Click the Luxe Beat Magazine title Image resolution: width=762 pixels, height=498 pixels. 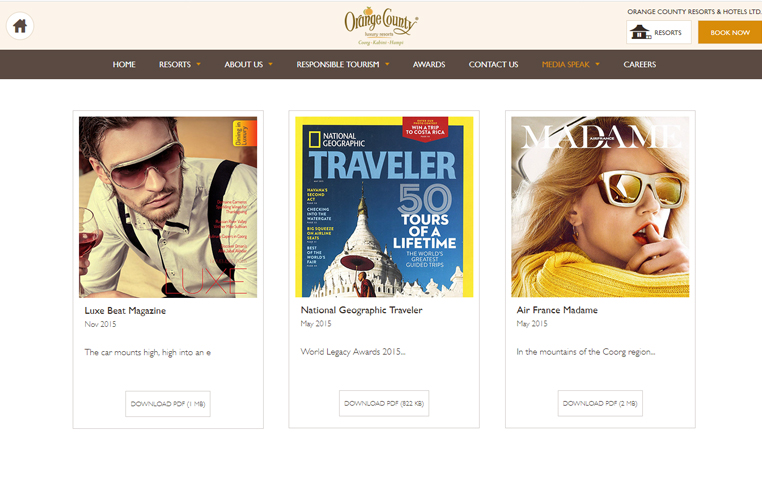tap(125, 310)
